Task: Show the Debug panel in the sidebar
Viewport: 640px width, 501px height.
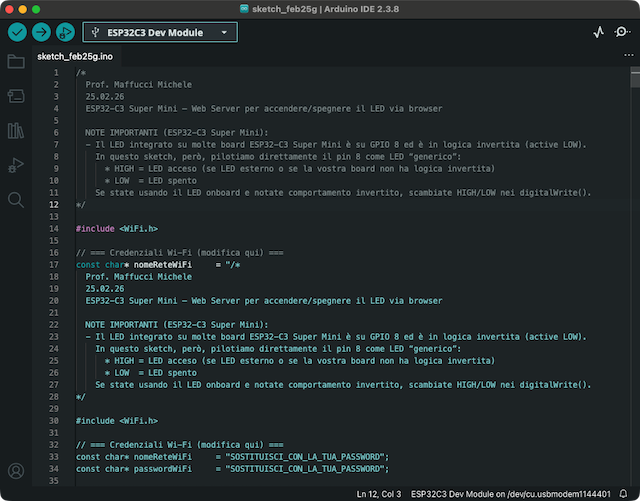Action: click(16, 164)
